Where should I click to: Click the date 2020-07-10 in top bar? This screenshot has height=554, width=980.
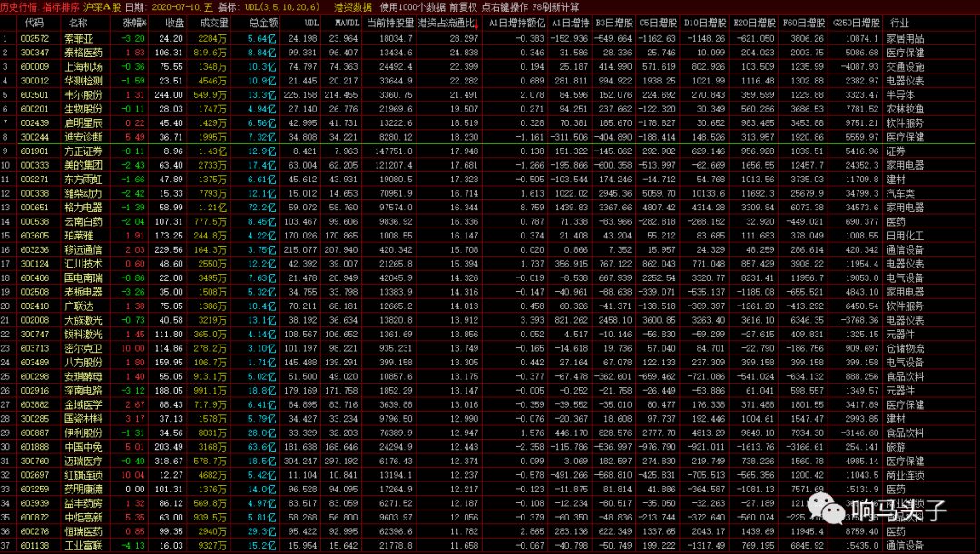(x=176, y=7)
